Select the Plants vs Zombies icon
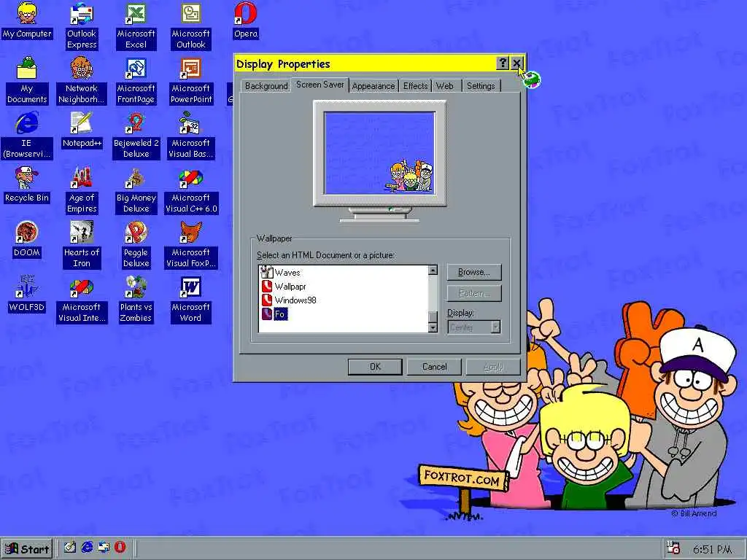This screenshot has width=747, height=560. click(136, 300)
